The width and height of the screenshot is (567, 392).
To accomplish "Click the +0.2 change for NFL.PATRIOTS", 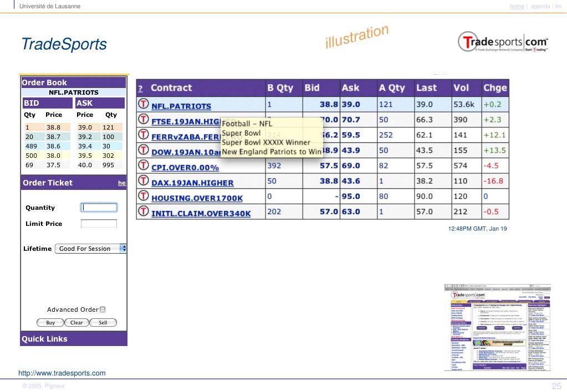I will 493,105.
